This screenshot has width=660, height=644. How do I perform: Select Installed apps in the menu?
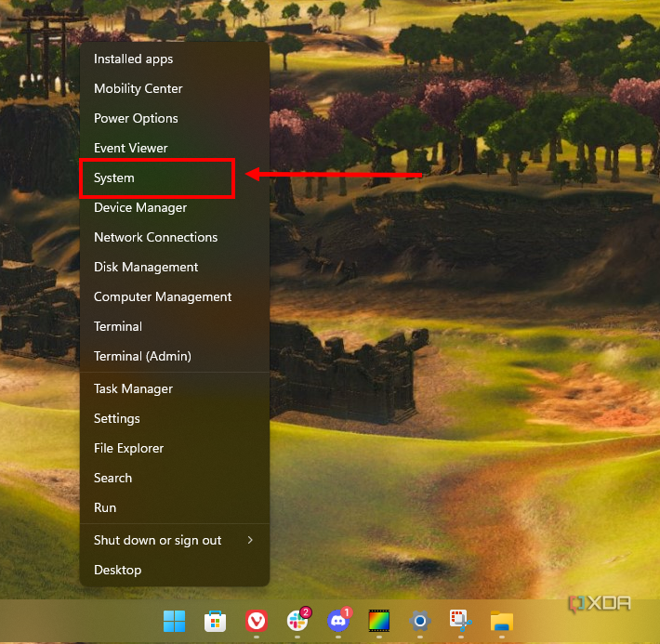[175, 59]
